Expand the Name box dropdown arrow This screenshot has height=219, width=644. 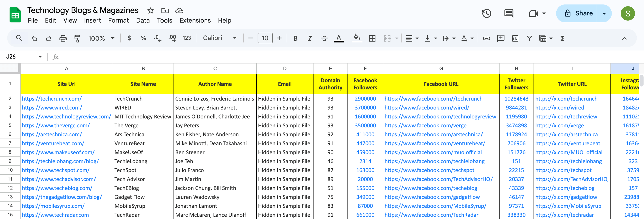[x=40, y=57]
